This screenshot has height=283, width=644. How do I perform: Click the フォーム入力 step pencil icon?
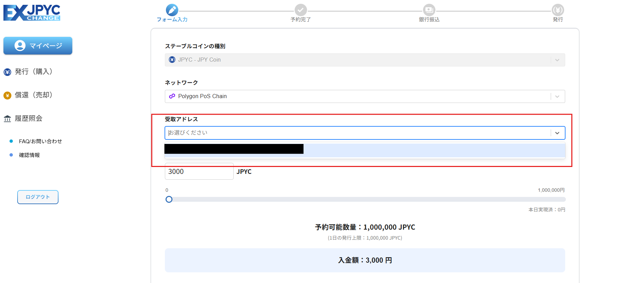[x=172, y=10]
